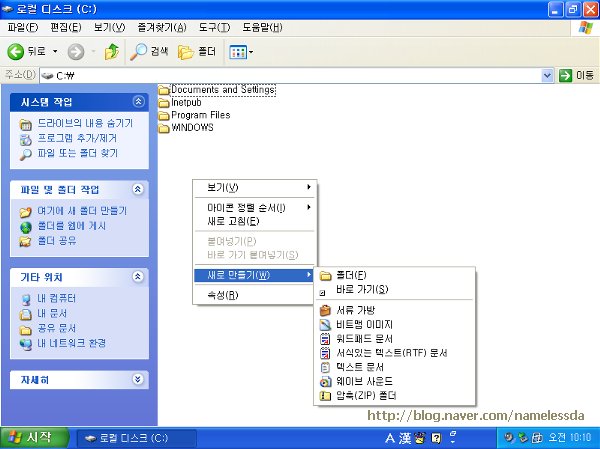Click 폴더 공유 link
This screenshot has width=600, height=449.
[x=57, y=241]
